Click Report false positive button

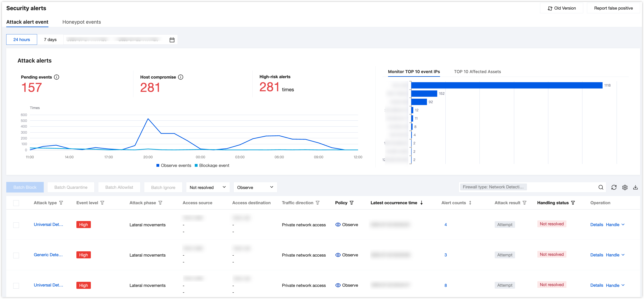pyautogui.click(x=613, y=8)
